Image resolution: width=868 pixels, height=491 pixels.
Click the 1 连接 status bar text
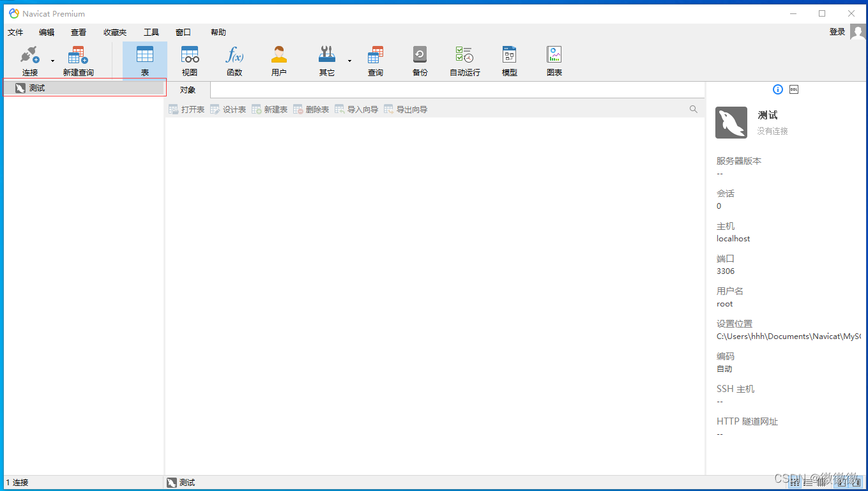pyautogui.click(x=17, y=483)
